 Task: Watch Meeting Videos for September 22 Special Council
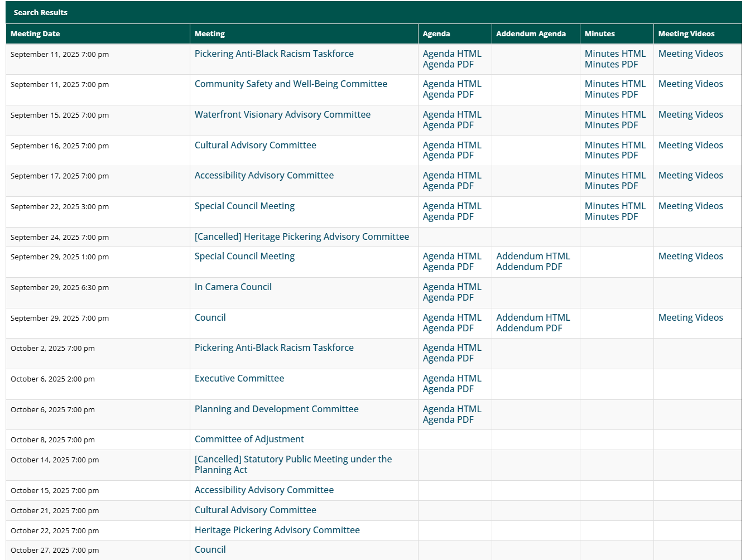pyautogui.click(x=690, y=206)
